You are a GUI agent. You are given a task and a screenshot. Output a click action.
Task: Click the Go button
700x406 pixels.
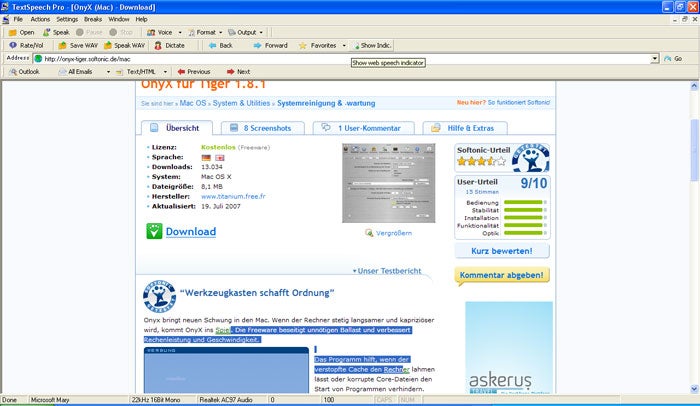(674, 59)
